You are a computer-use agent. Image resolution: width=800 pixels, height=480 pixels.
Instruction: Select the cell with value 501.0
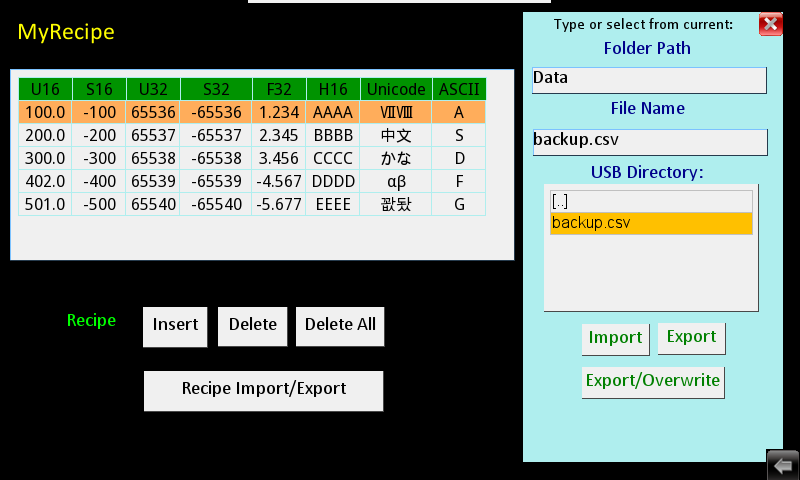click(x=45, y=204)
